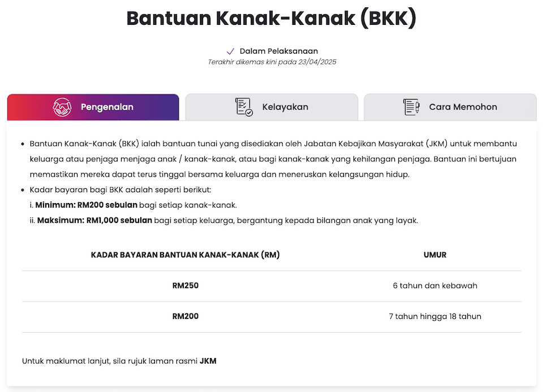
Task: Click the Bantuan Kanak-Kanak (BKK) page title
Action: 271,18
